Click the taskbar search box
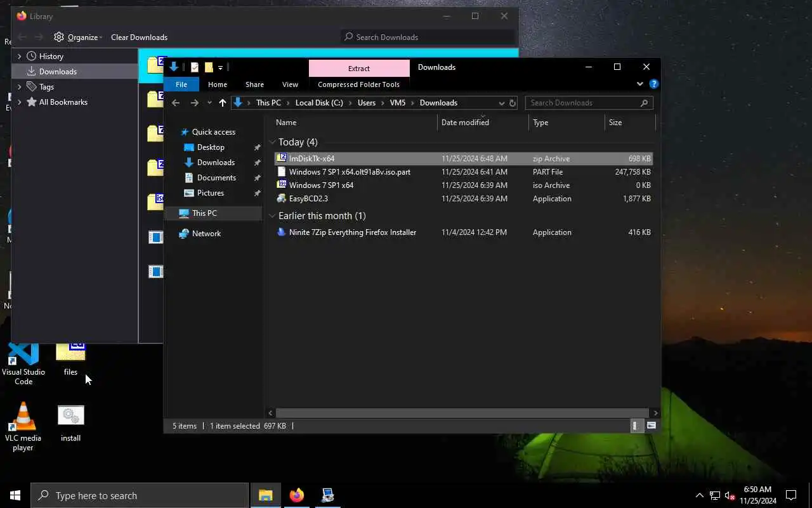812x508 pixels. click(140, 495)
